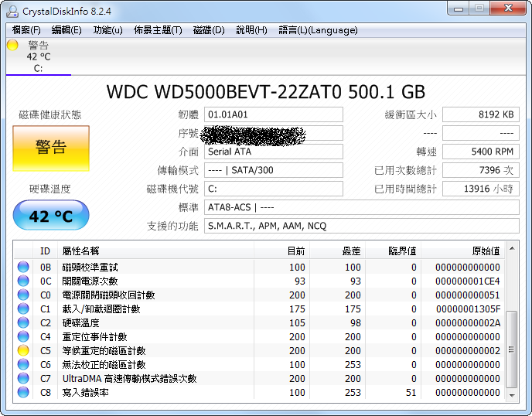
Task: Click the ID column header
Action: pos(45,251)
